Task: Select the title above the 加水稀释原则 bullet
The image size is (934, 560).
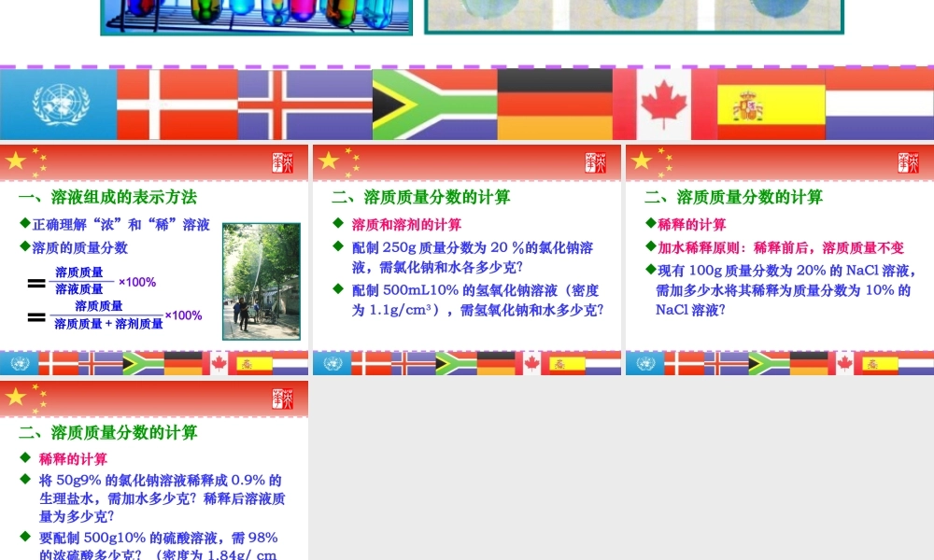Action: point(733,197)
